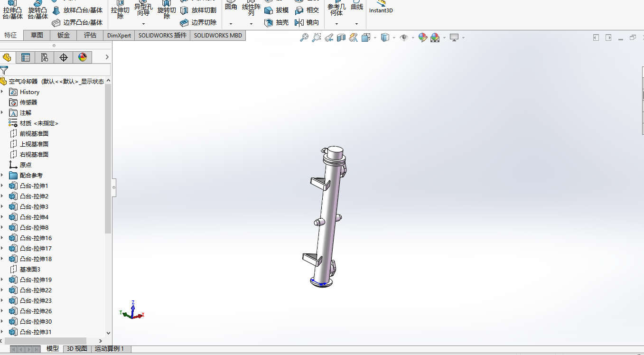Image resolution: width=644 pixels, height=355 pixels.
Task: Click the Section View icon
Action: (x=341, y=37)
